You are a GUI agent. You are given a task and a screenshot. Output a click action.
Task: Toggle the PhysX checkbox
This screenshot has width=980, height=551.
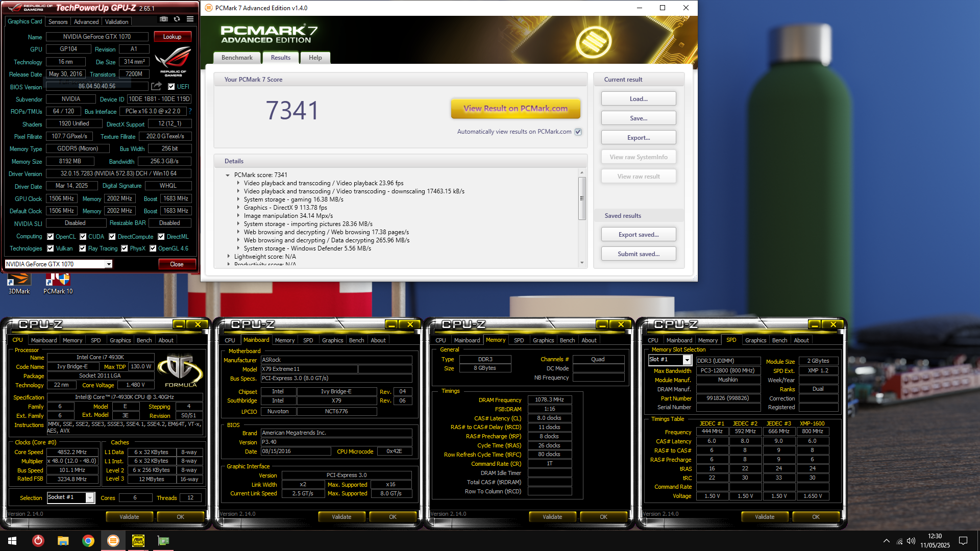pos(124,248)
